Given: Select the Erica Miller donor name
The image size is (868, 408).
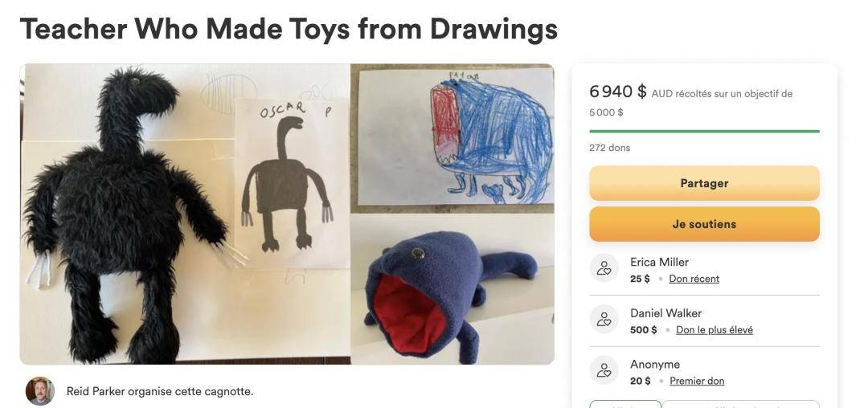Looking at the screenshot, I should [659, 262].
